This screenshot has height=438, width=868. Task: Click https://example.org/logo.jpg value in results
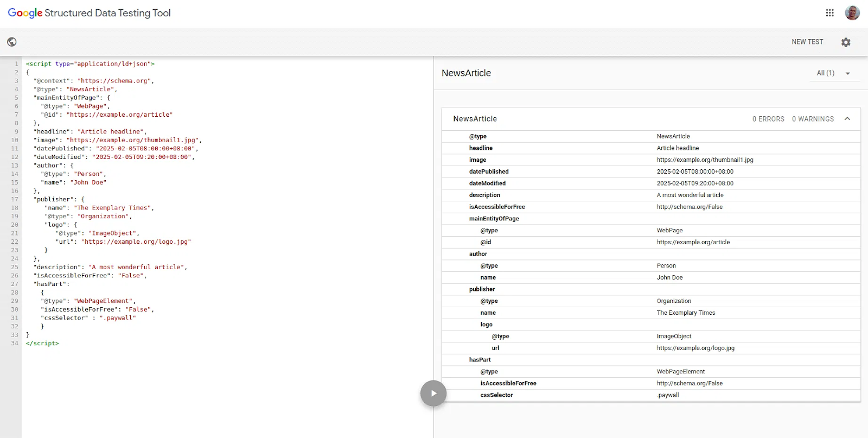(695, 348)
